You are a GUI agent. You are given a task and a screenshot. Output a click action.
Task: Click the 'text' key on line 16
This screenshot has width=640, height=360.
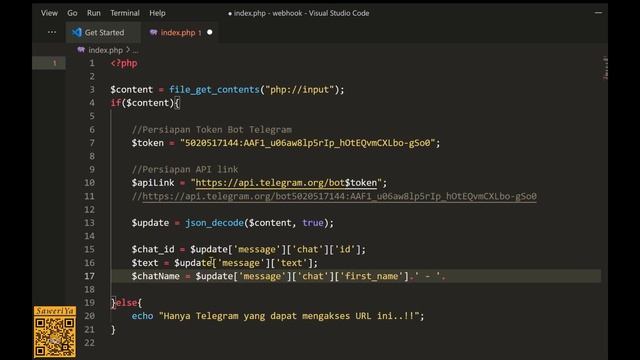click(x=291, y=263)
